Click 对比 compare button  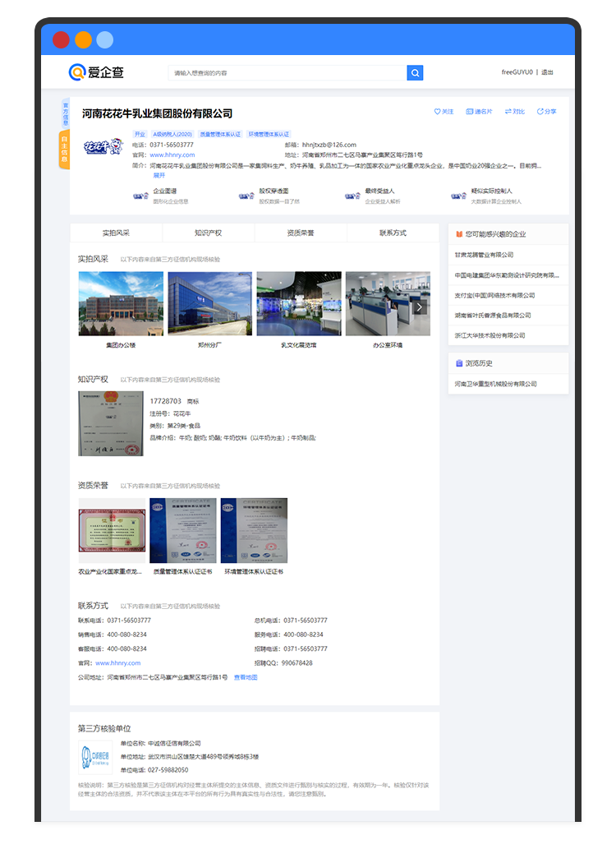point(515,112)
